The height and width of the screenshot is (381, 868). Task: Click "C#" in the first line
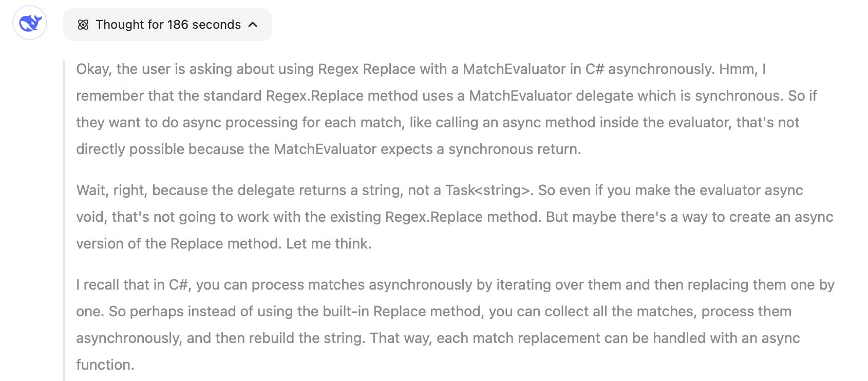point(595,69)
